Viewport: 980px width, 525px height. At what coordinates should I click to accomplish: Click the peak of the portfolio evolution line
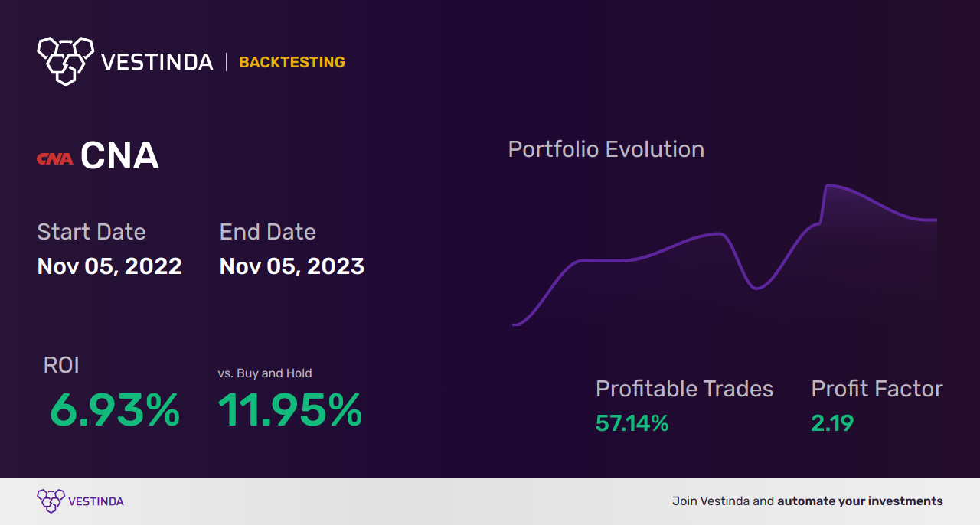click(828, 185)
